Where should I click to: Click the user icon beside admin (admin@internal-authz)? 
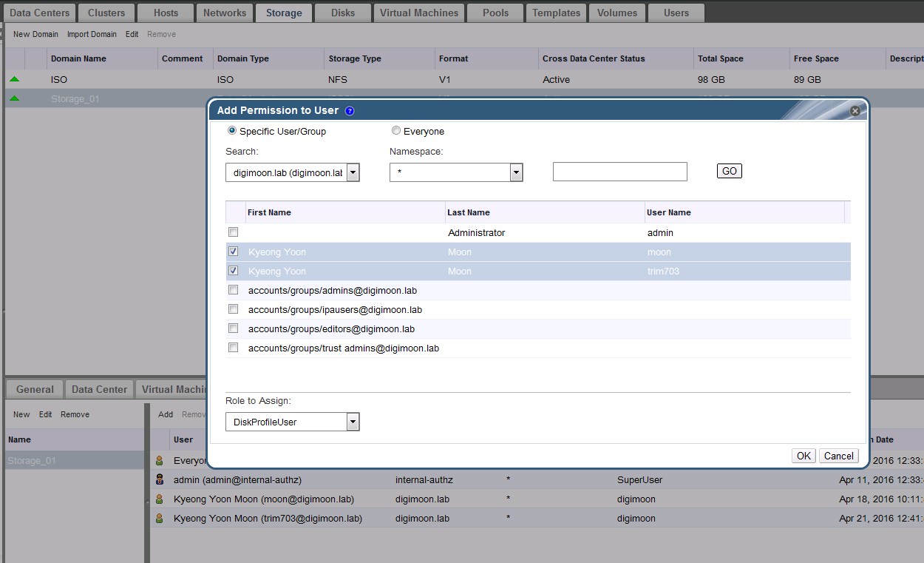[x=159, y=479]
